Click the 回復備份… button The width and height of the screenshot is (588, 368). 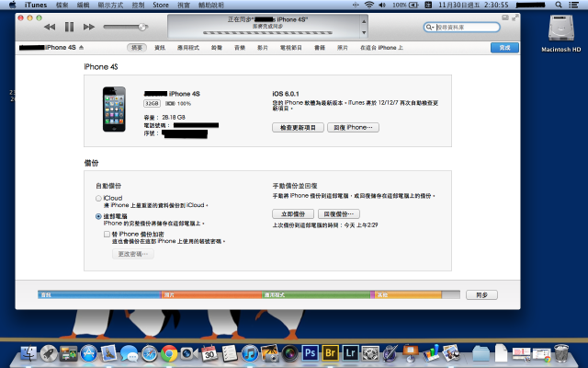coord(339,214)
